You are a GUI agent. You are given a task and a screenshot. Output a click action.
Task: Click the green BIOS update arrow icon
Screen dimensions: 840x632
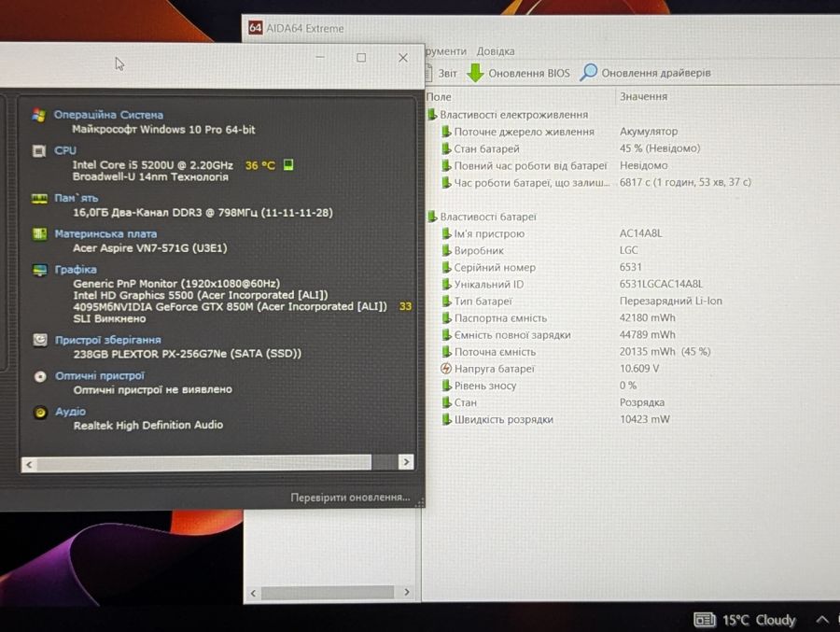pos(475,73)
